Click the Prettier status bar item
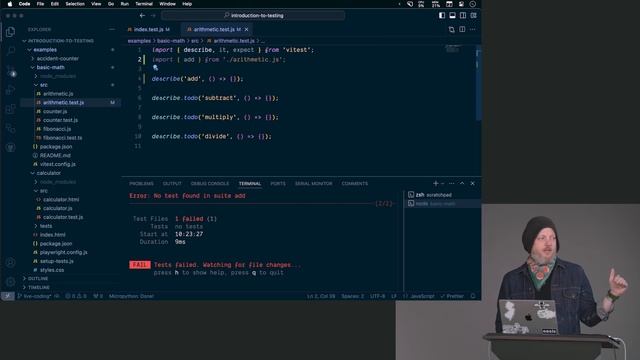The height and width of the screenshot is (360, 640). (452, 296)
